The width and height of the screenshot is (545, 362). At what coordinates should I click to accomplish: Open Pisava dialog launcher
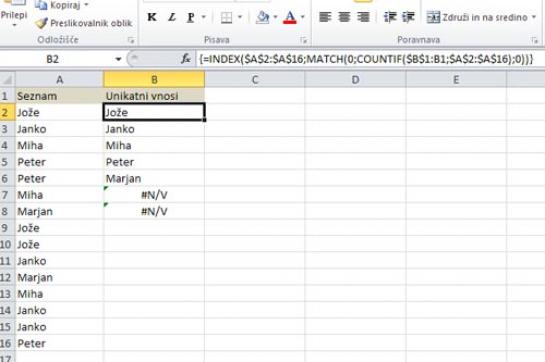(303, 40)
